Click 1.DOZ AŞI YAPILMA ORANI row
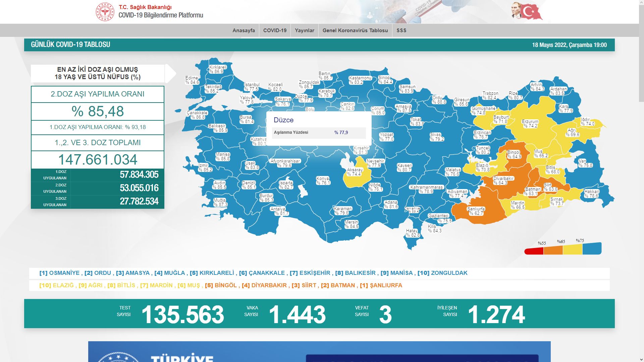Screen dimensions: 644x362 98,127
